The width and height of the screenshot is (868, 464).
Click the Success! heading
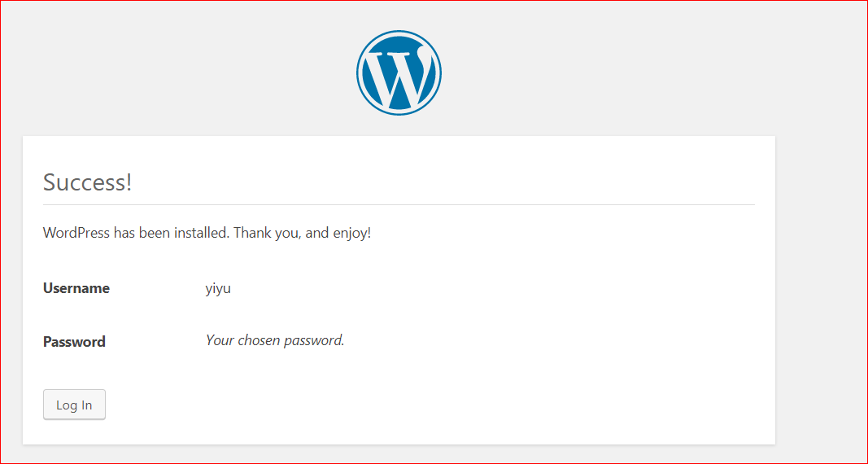[x=87, y=182]
